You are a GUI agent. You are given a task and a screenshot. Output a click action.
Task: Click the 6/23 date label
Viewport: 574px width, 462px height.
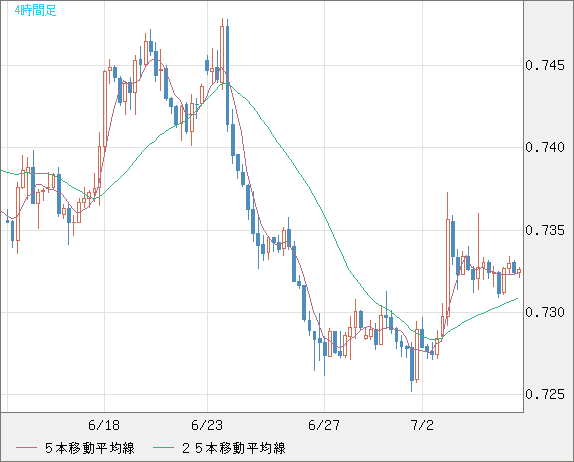(x=207, y=425)
